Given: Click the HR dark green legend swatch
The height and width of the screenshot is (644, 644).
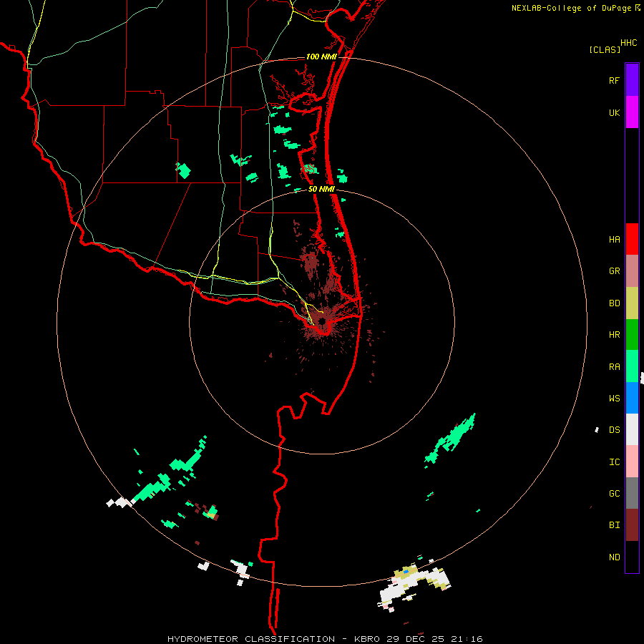Looking at the screenshot, I should coord(632,335).
